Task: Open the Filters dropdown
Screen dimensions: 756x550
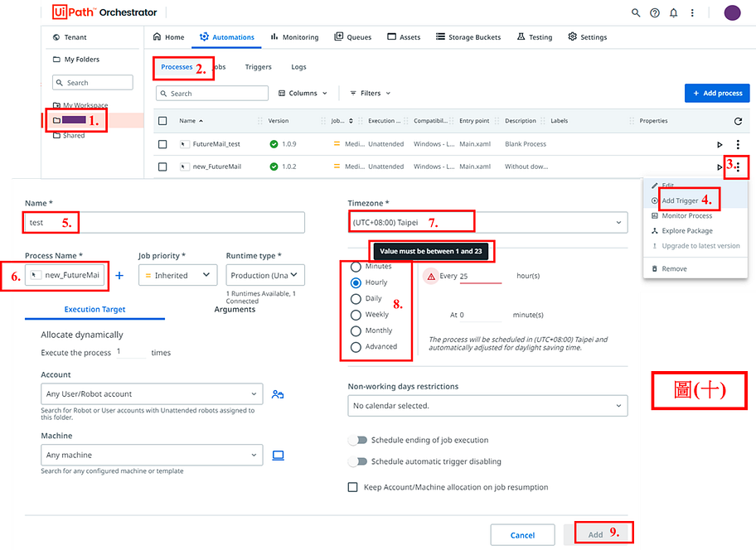Action: 371,94
